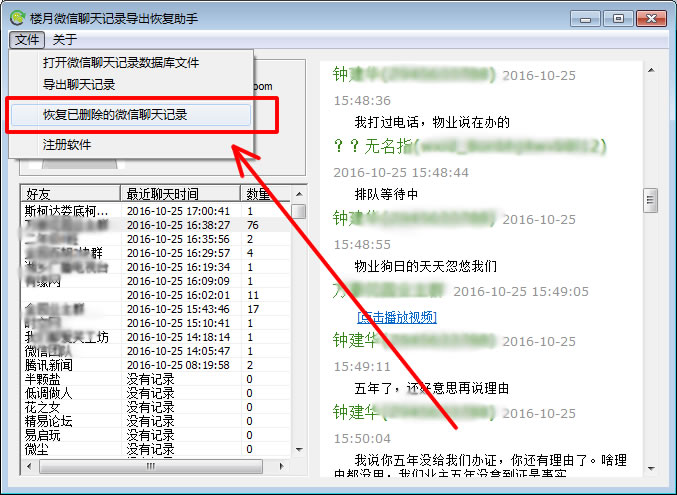Click friend list scroll-down arrow

coord(299,450)
